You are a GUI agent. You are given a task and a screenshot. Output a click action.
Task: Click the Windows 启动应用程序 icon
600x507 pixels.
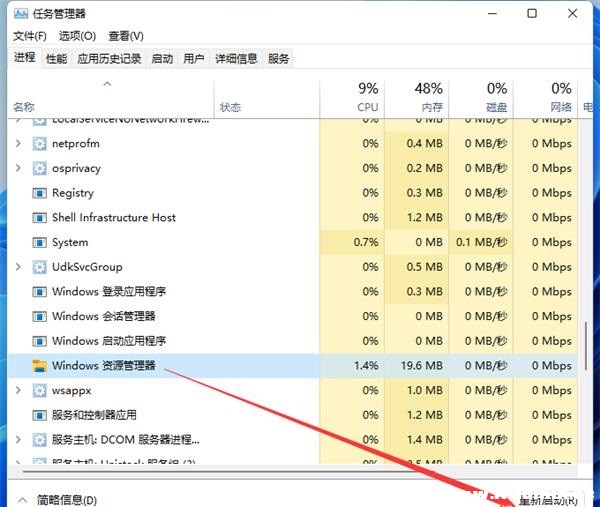click(39, 341)
